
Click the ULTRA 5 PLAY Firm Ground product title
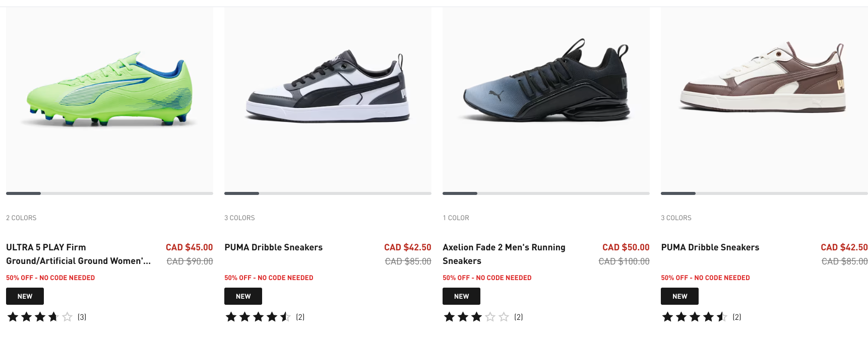tap(79, 254)
